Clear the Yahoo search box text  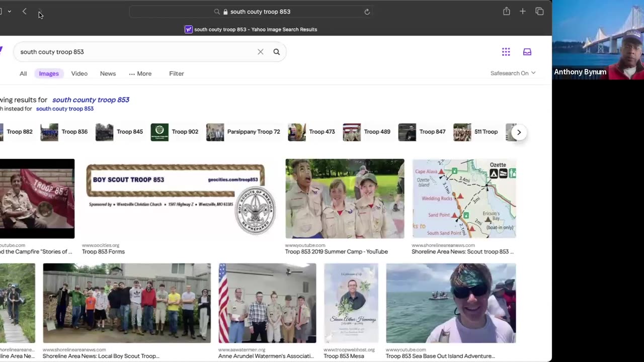pyautogui.click(x=261, y=52)
